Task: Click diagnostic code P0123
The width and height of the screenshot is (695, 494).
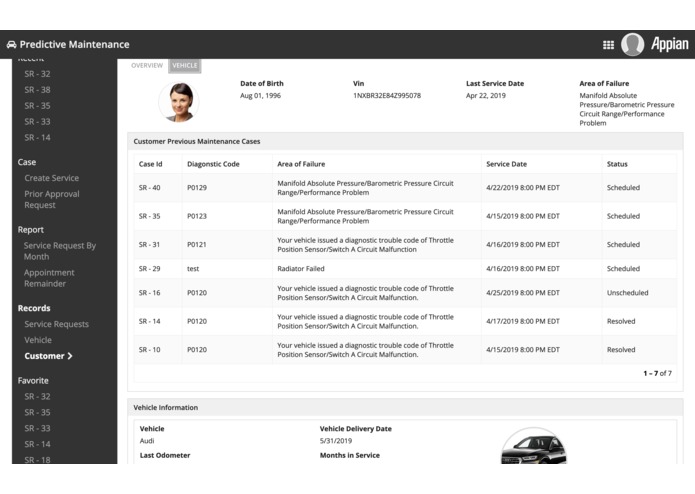Action: pos(197,216)
